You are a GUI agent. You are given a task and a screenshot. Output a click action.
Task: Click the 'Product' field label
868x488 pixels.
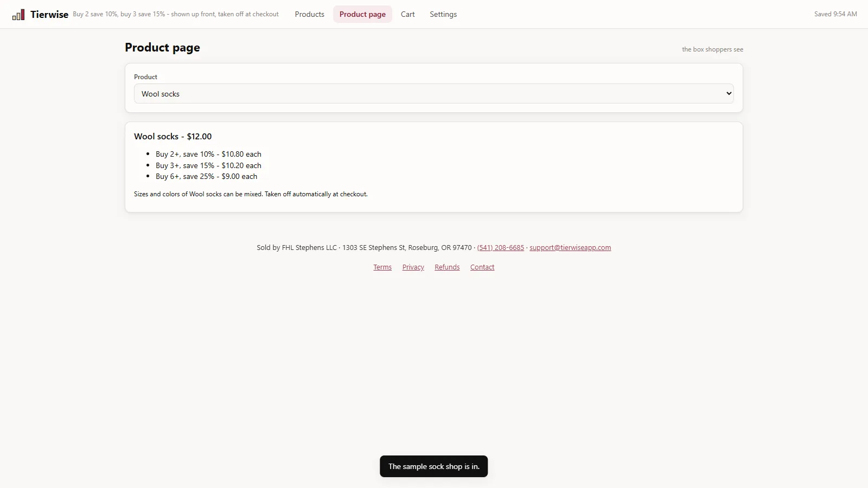(x=145, y=77)
